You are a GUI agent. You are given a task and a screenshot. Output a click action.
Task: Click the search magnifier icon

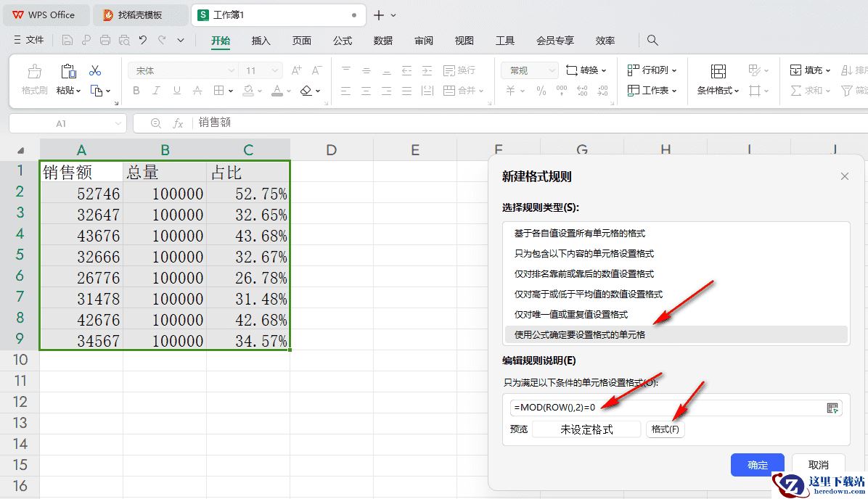[x=652, y=40]
